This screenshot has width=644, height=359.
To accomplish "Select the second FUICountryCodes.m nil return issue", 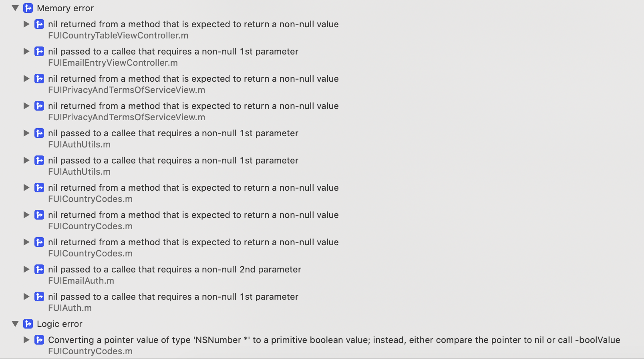I will coord(193,215).
